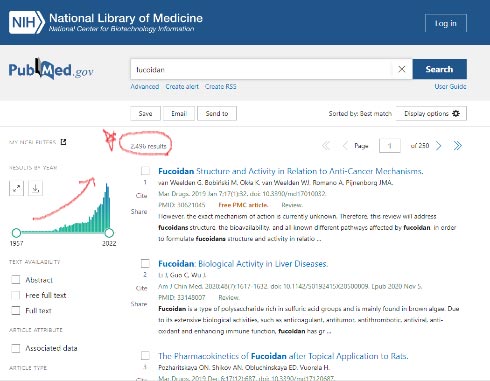
Task: Click Cite for the first result
Action: coord(142,196)
